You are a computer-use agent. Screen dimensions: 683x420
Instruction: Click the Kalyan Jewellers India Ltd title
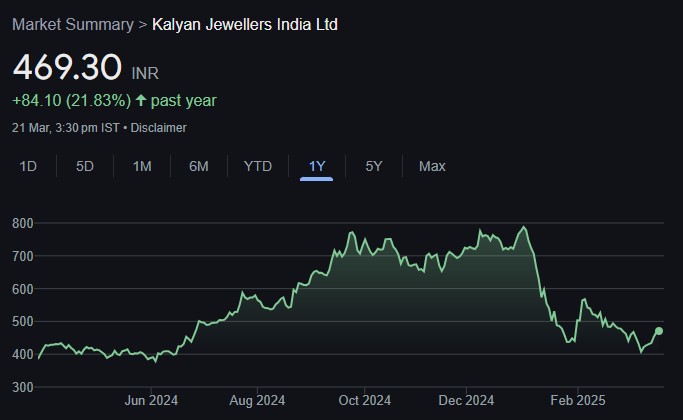click(245, 24)
